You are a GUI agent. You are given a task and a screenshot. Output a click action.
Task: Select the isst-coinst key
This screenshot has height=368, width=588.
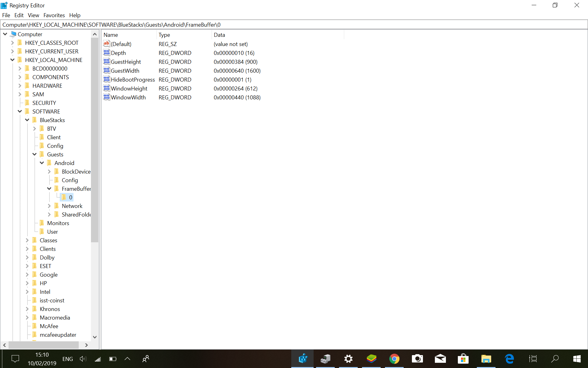(x=52, y=300)
